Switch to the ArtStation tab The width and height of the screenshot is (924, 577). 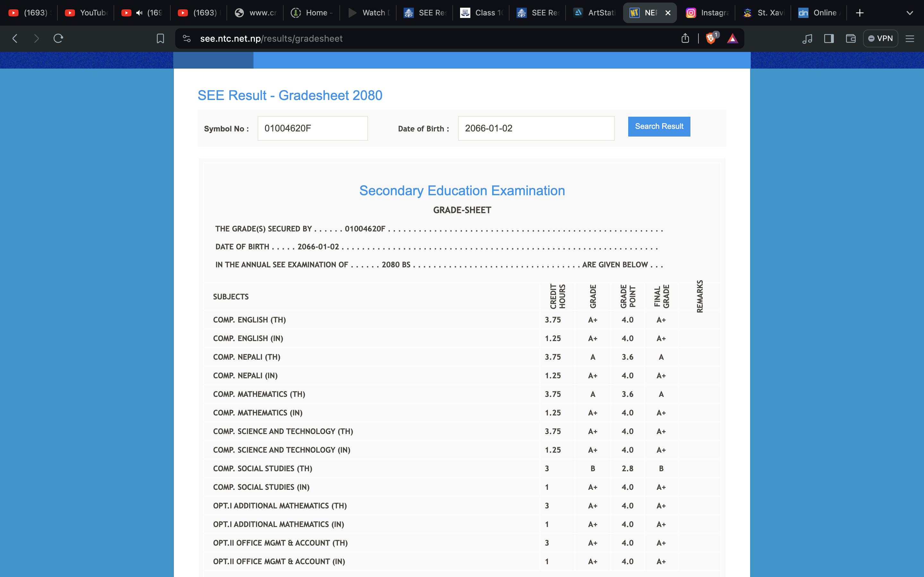click(595, 13)
